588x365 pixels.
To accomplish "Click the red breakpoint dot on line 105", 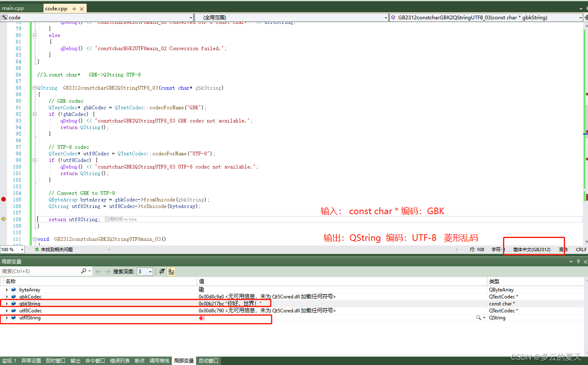I will click(3, 199).
